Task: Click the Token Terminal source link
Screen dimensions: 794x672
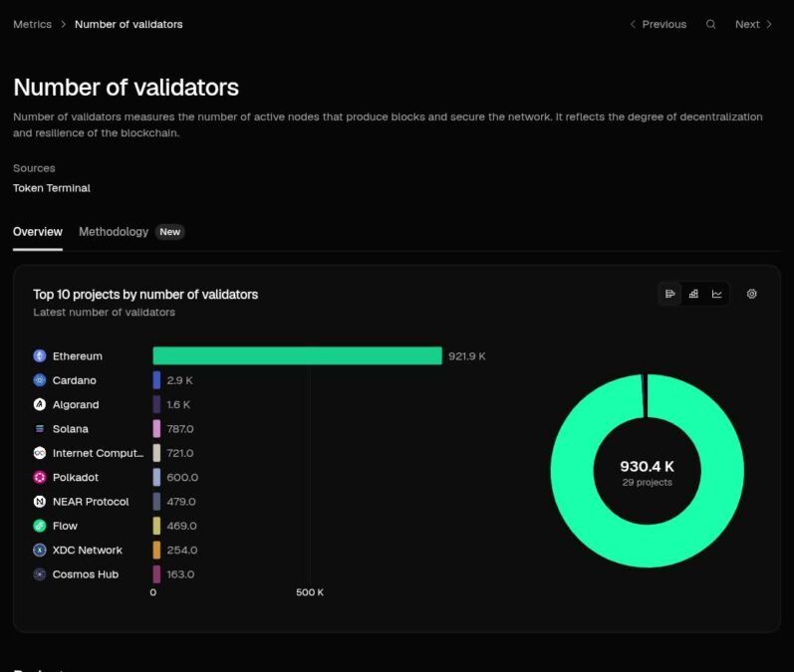Action: (52, 188)
